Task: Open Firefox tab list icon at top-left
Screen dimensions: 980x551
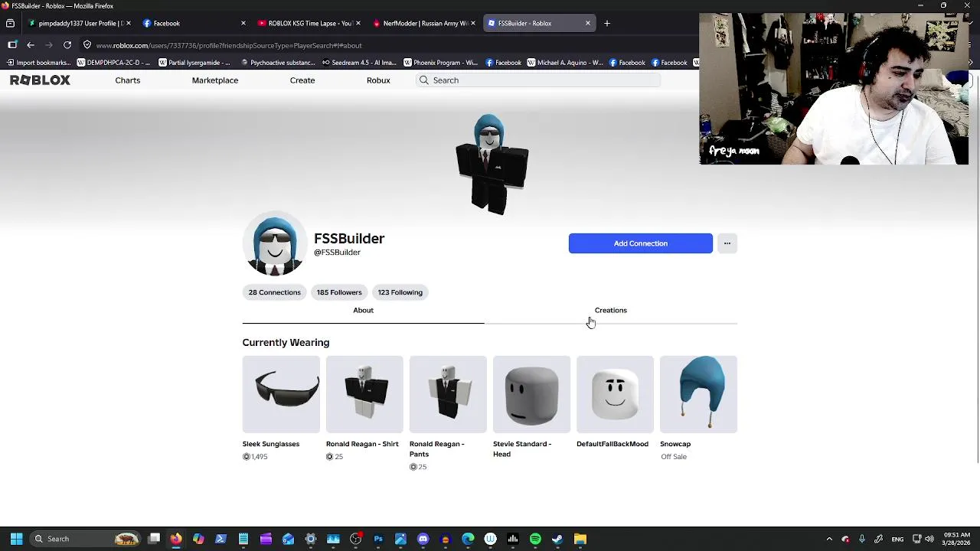Action: pos(10,23)
